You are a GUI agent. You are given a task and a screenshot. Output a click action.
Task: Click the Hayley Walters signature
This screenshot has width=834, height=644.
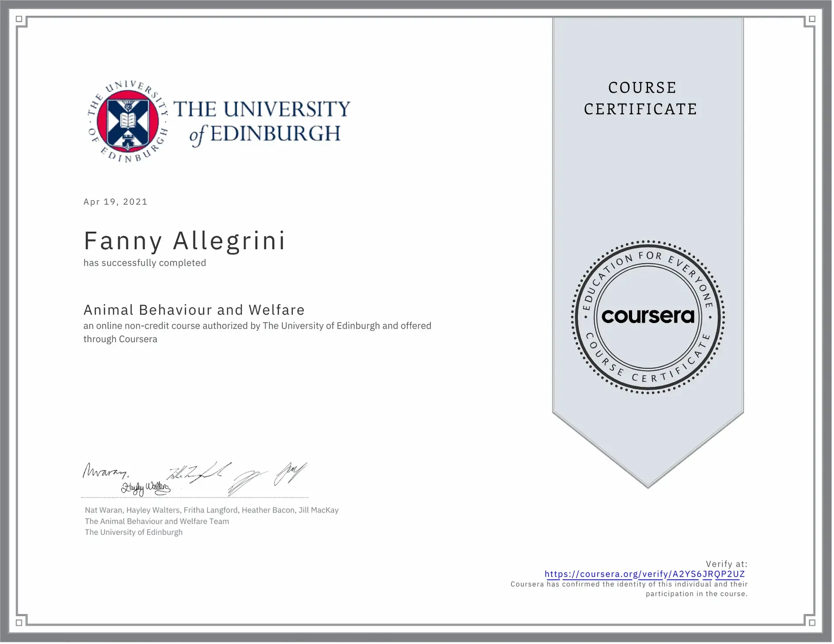tap(146, 489)
